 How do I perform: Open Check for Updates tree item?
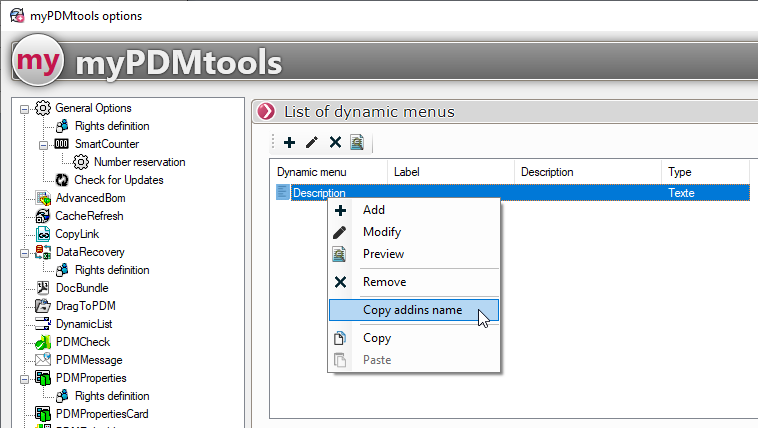coord(118,180)
